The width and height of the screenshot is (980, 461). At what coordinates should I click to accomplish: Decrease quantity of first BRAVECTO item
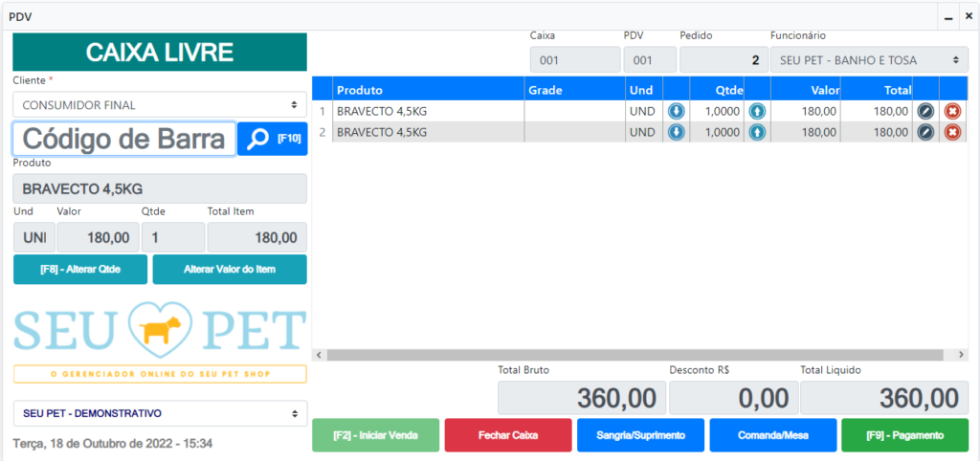point(676,111)
